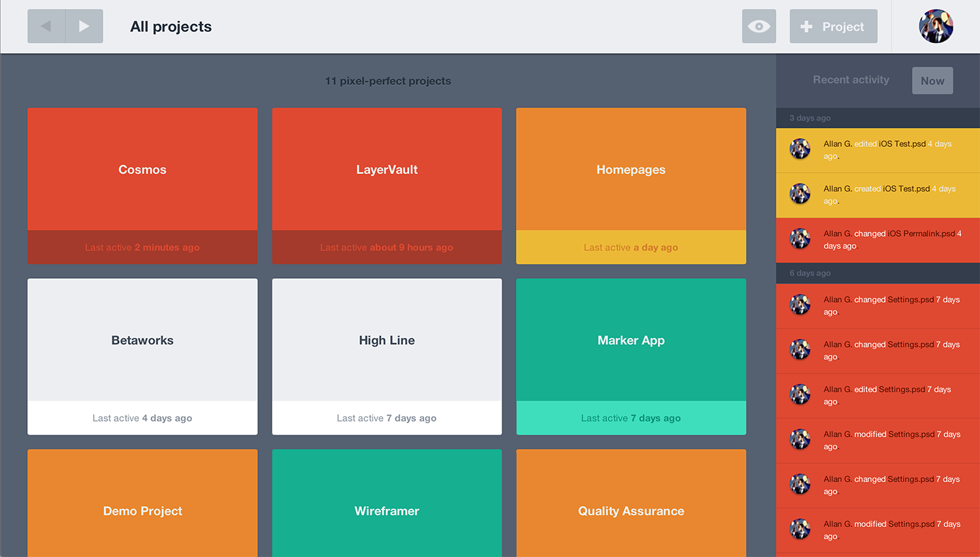Click the back arrow navigation button
The width and height of the screenshot is (980, 557).
(x=46, y=27)
